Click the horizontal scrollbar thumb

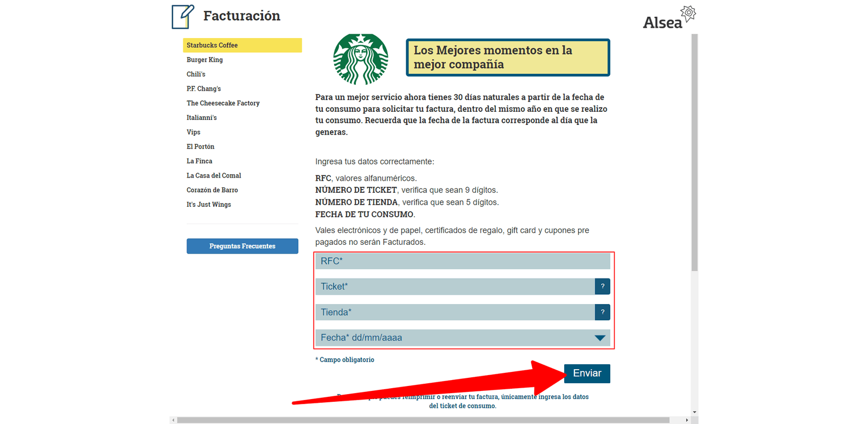(423, 420)
